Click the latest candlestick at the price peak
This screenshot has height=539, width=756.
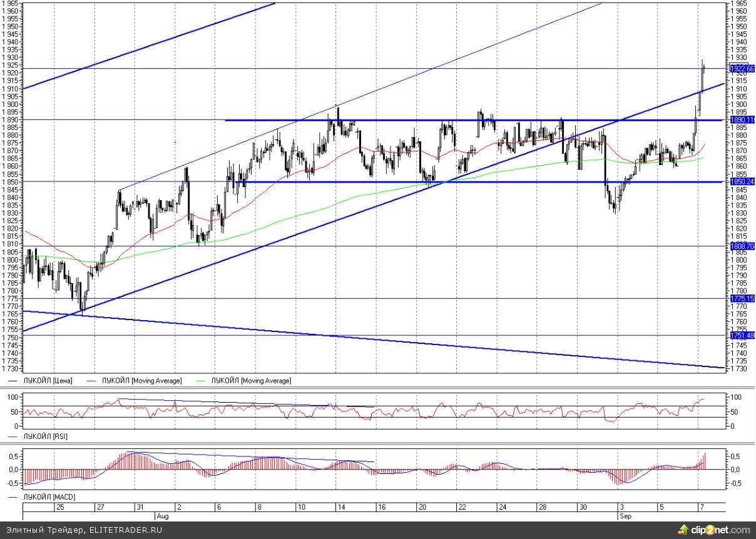(703, 70)
